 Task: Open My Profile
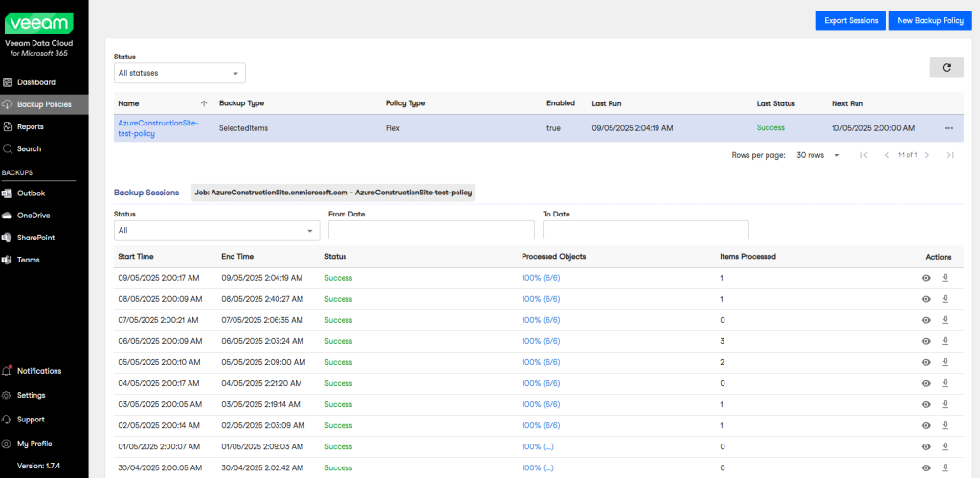click(x=34, y=444)
